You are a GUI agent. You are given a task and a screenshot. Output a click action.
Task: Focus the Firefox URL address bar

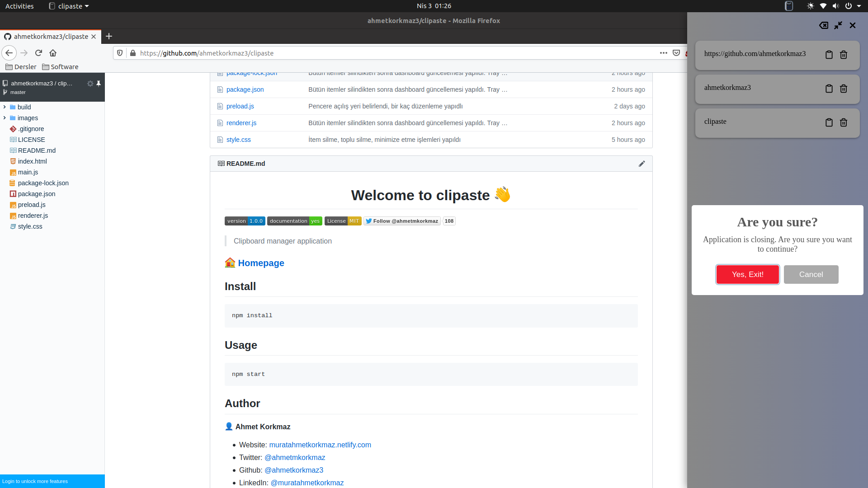tap(398, 53)
